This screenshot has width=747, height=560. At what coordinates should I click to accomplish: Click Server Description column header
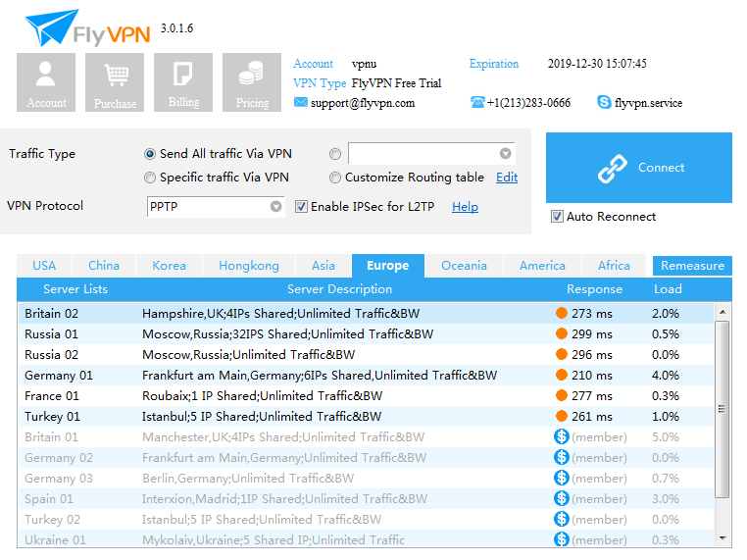pyautogui.click(x=339, y=289)
